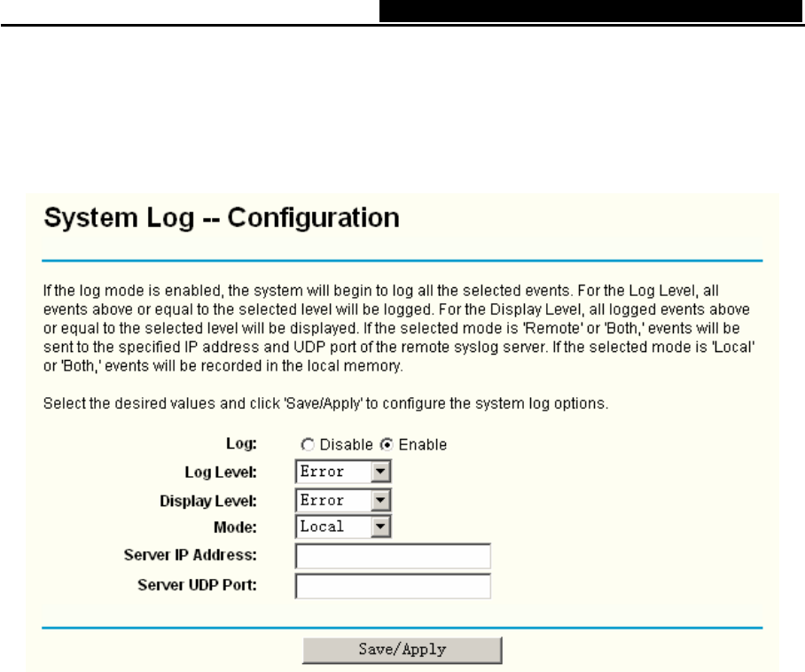This screenshot has height=672, width=805.
Task: Click the Save/Apply button
Action: coord(402,650)
